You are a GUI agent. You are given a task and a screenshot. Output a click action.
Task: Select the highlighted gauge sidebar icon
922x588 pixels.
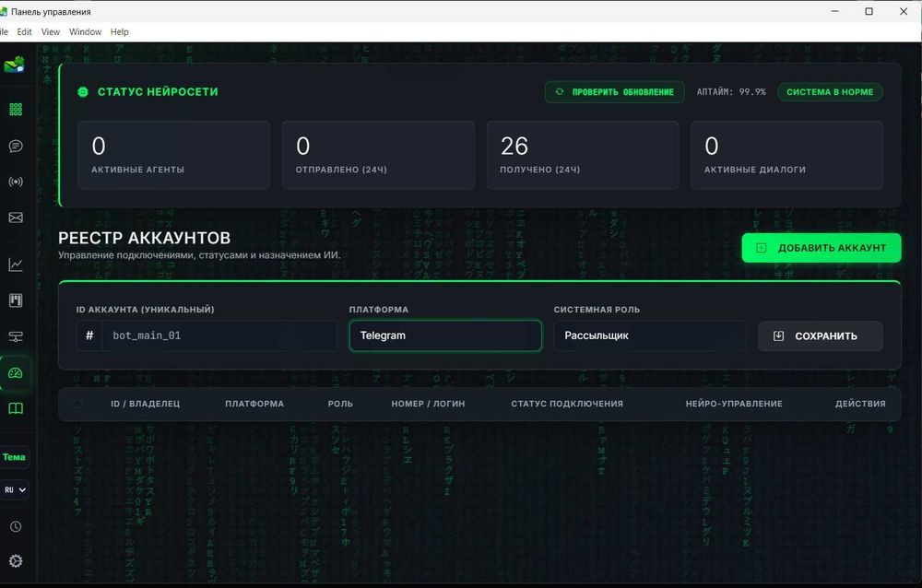pos(16,372)
